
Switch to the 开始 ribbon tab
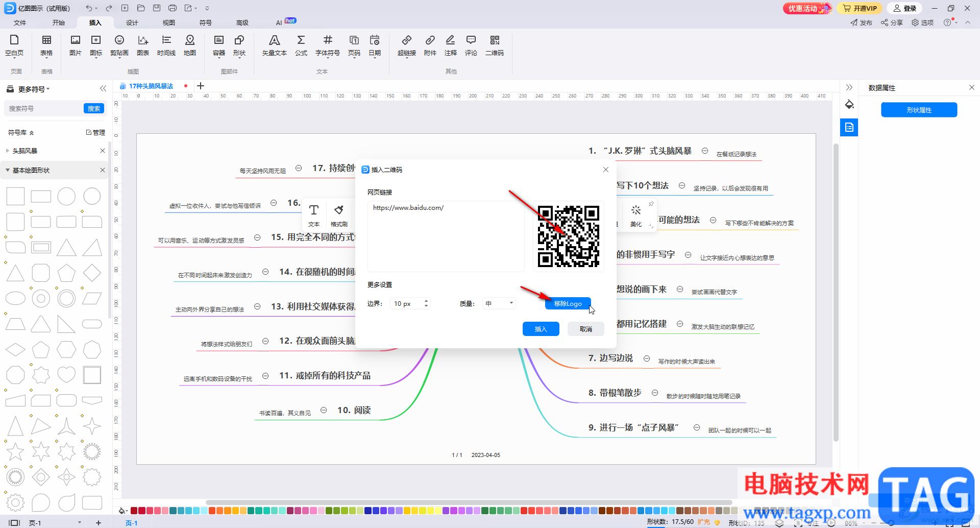point(59,22)
